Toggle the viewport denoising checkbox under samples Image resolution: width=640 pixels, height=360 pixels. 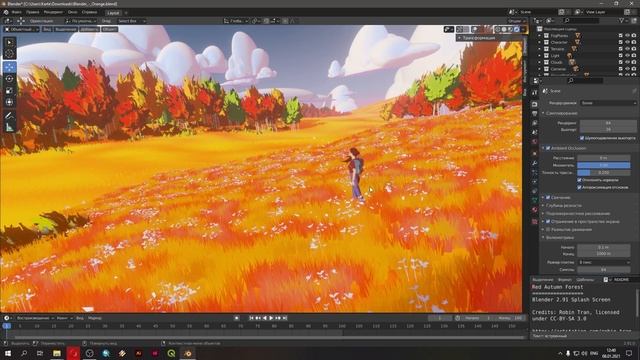pyautogui.click(x=582, y=138)
